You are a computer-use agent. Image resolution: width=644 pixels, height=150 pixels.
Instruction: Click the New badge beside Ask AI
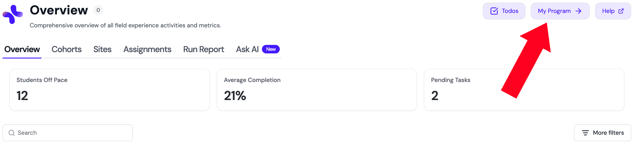coord(271,49)
